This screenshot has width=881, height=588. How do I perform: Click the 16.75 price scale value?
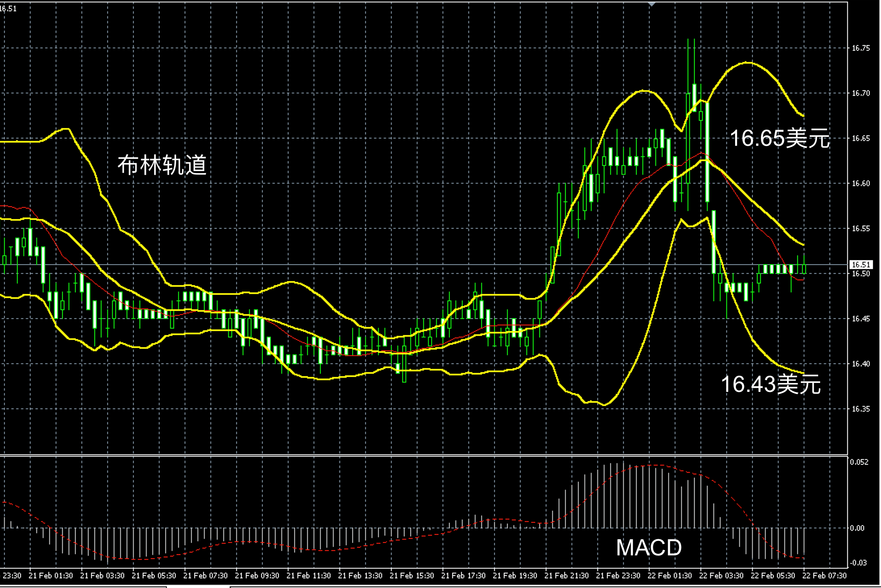(861, 48)
